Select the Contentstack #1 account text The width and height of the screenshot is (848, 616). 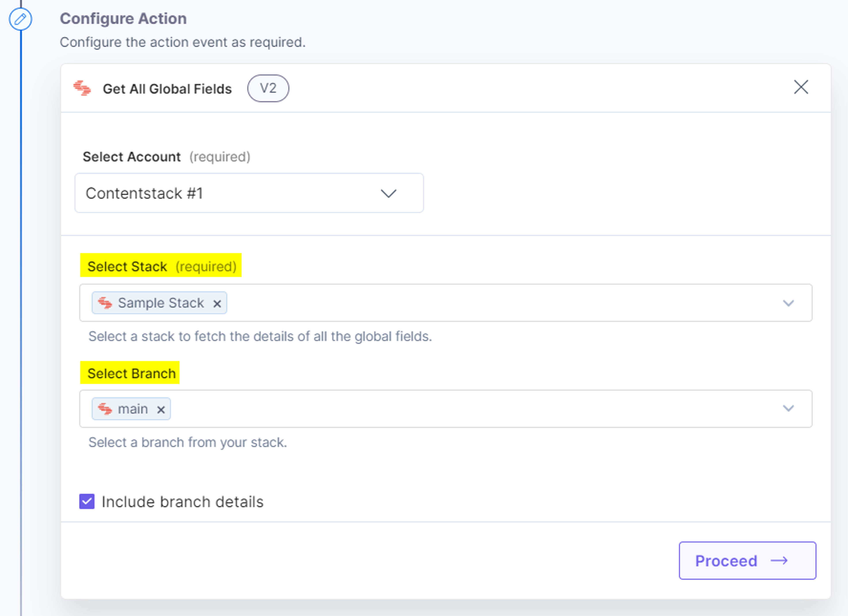click(144, 193)
